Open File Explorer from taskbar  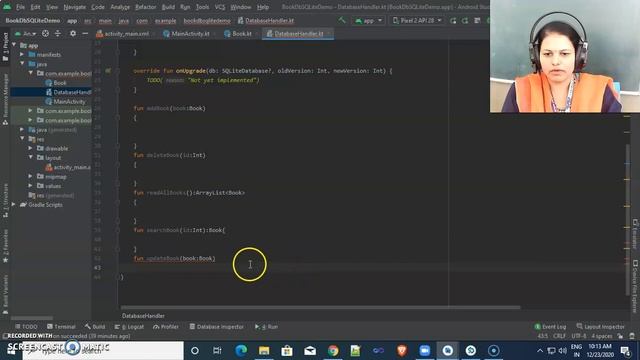pos(264,351)
